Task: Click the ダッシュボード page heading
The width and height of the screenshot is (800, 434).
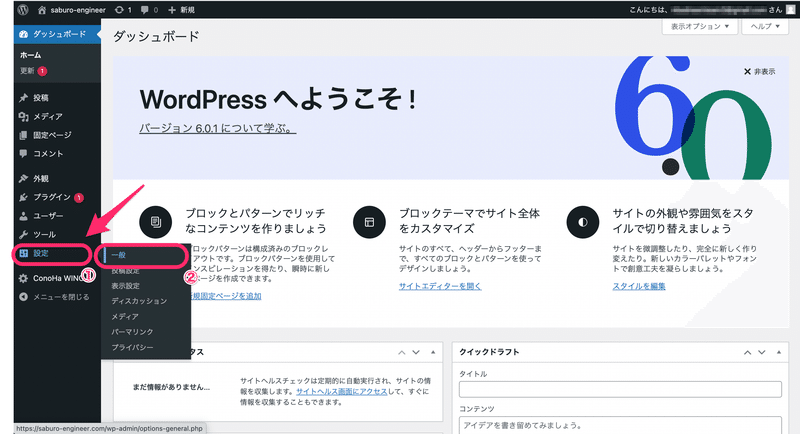Action: (x=156, y=36)
